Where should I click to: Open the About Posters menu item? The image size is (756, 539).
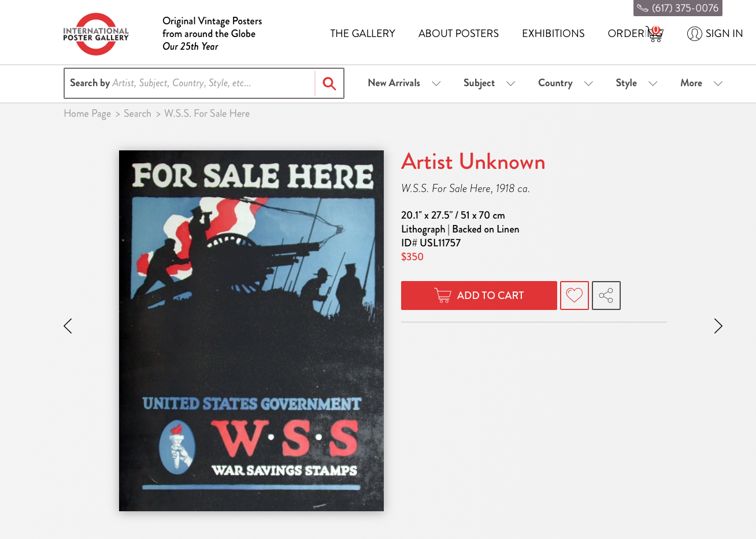(x=458, y=34)
